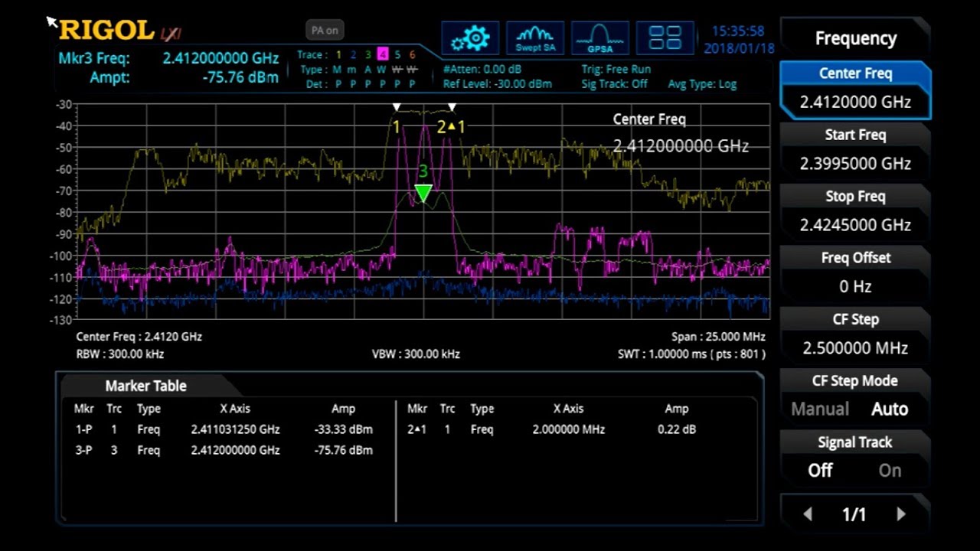Click the Mkr3 Freq 2.412000000 GHz readout
Screen dimensions: 980x551
click(x=168, y=58)
